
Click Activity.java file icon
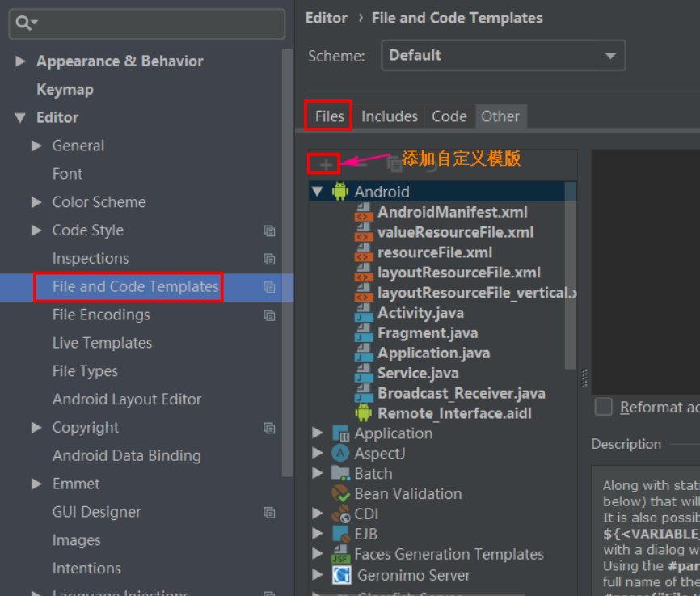click(364, 313)
